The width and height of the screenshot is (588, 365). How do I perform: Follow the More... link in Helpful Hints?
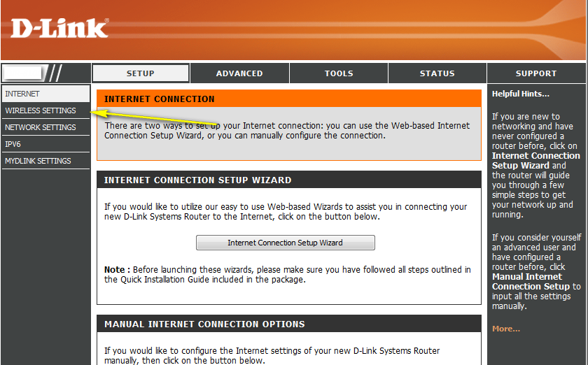[505, 329]
